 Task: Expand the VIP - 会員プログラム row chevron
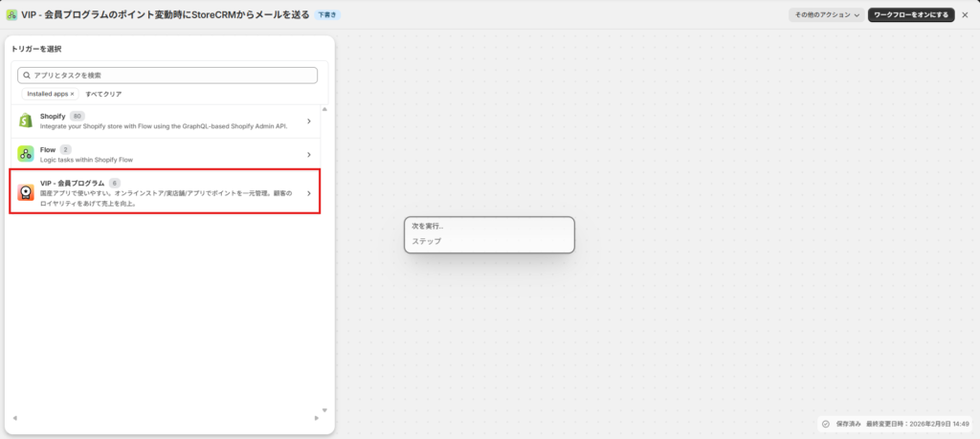pos(308,193)
